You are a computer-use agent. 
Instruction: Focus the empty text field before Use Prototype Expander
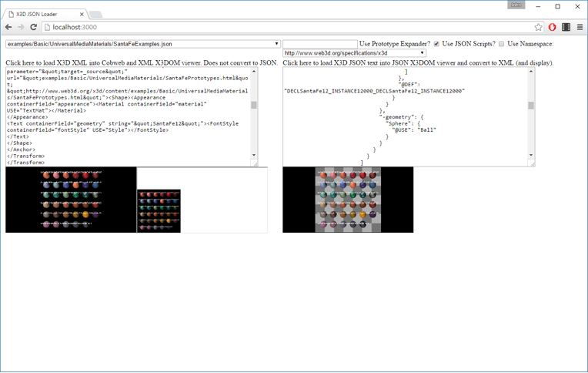click(x=319, y=44)
